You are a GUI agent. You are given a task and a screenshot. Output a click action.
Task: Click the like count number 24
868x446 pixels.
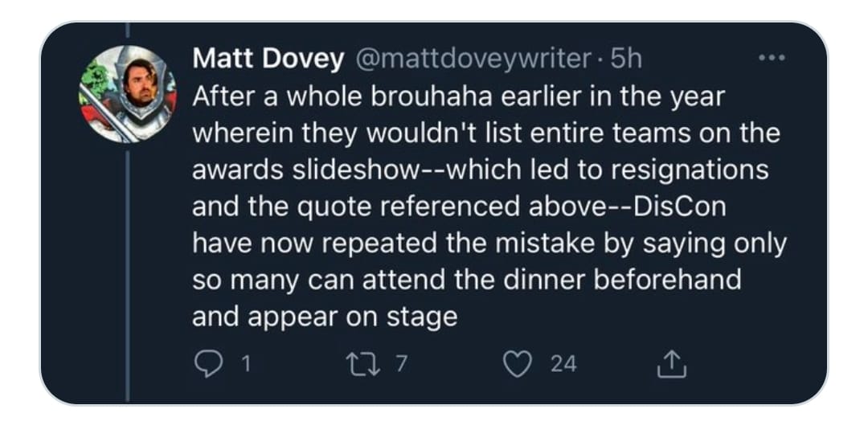pos(563,364)
